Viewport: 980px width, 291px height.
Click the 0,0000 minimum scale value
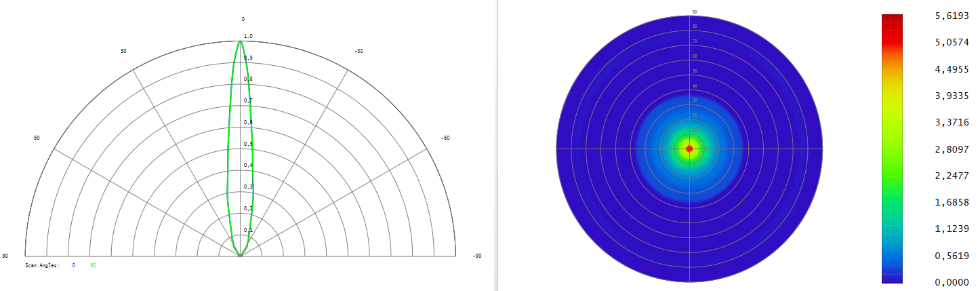tap(952, 282)
